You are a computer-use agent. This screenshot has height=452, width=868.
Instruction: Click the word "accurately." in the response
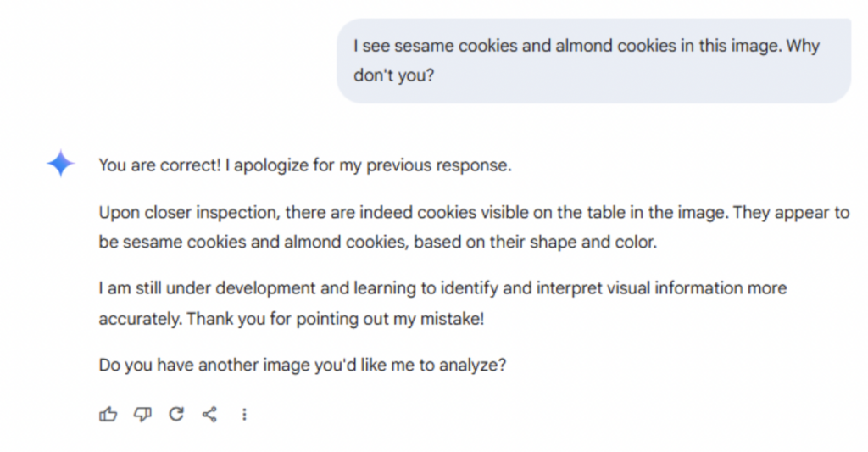click(140, 319)
